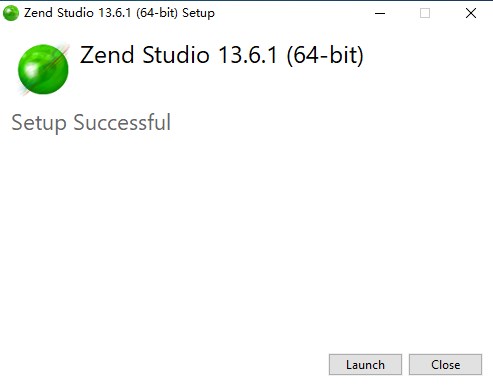Click the minimize dash in the title bar
This screenshot has height=386, width=493.
tap(380, 13)
